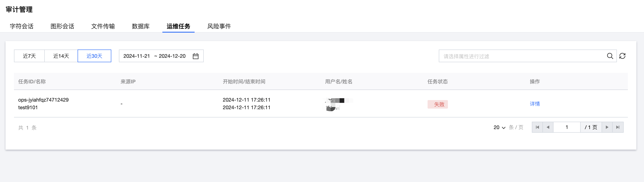Go to previous page arrow
Viewport: 644px width, 182px height.
tap(548, 127)
